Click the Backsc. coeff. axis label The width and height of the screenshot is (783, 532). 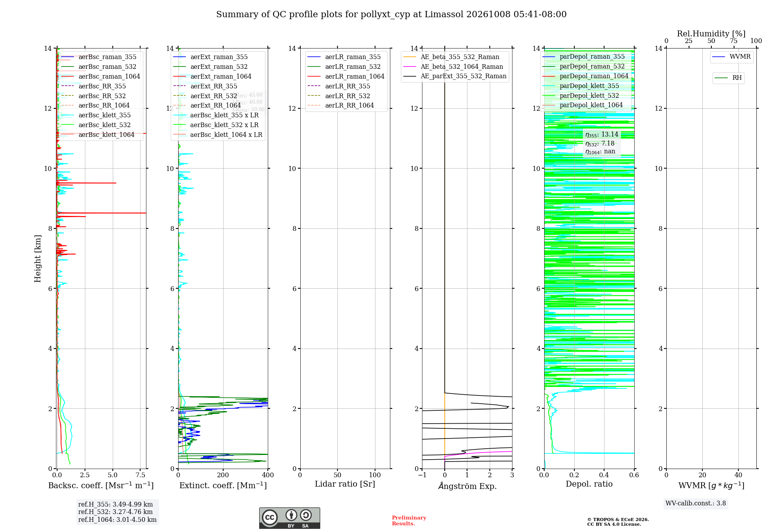(101, 485)
